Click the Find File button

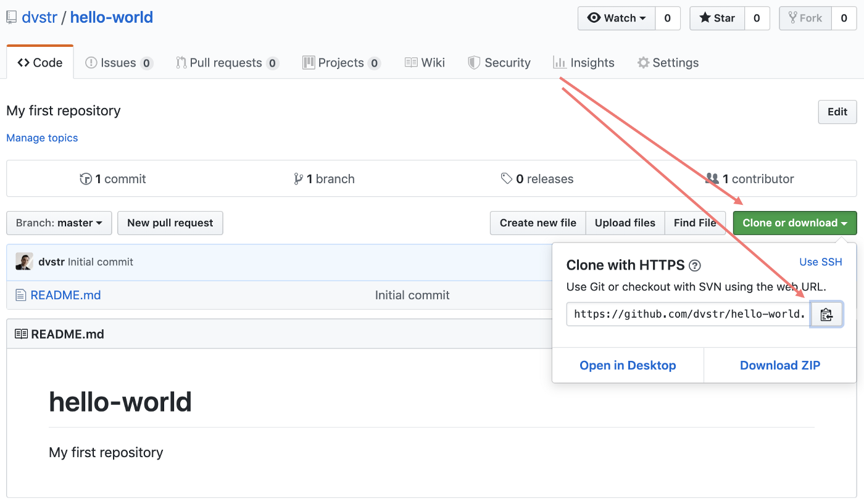[696, 223]
